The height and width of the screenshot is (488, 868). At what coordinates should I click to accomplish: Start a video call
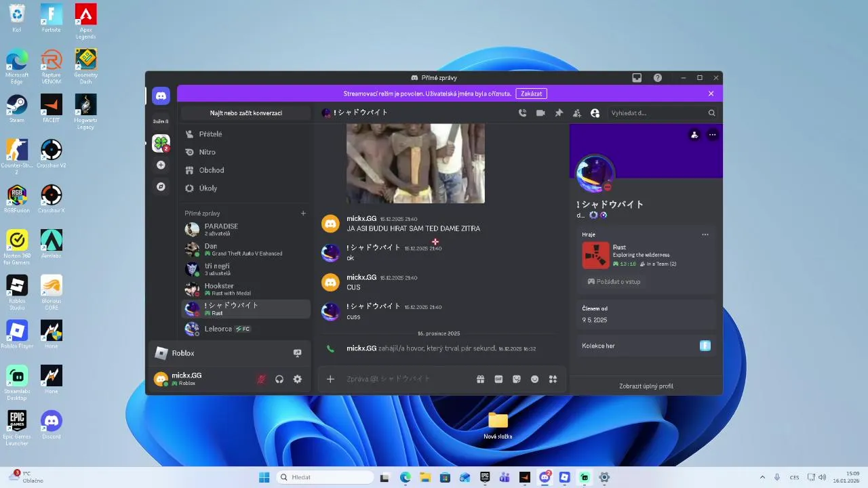540,113
